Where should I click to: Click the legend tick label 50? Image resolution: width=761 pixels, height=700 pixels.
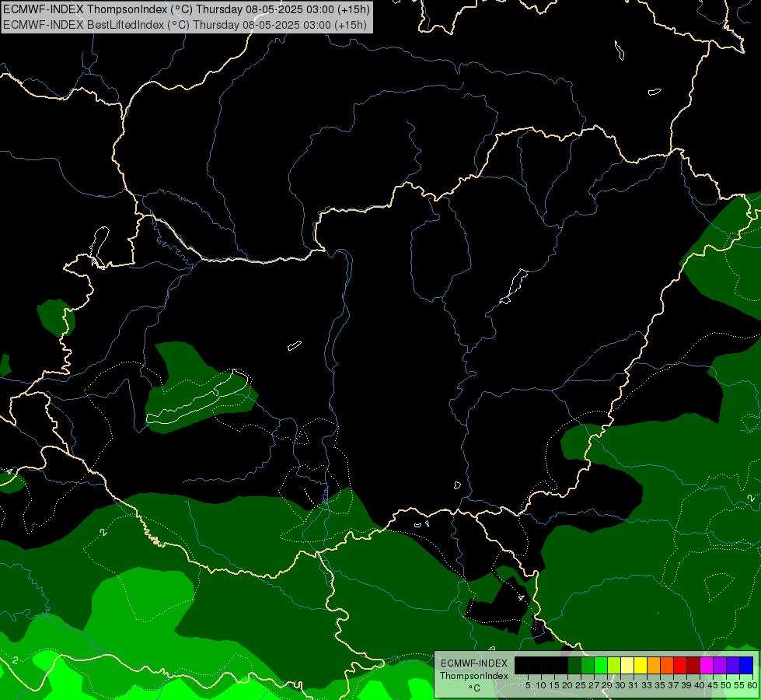[x=726, y=685]
